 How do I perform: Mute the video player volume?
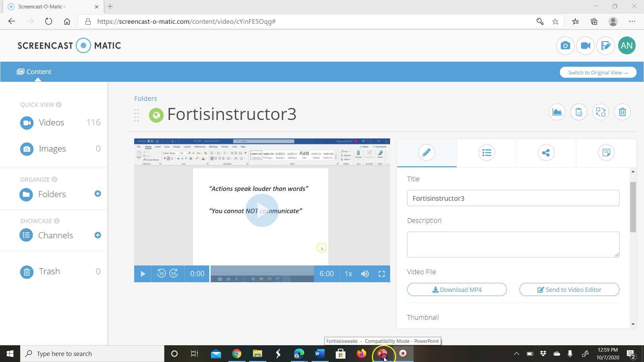click(x=365, y=274)
